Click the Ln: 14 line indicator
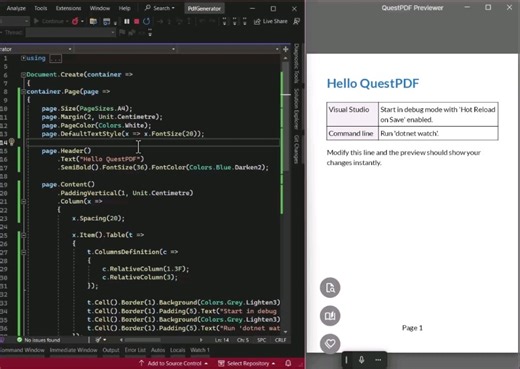Image resolution: width=520 pixels, height=369 pixels. coord(222,340)
